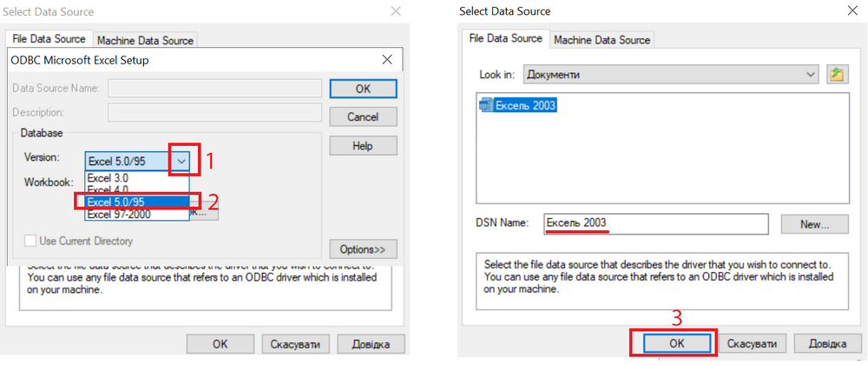Image resolution: width=868 pixels, height=365 pixels.
Task: Click Cancel in the ODBC Excel Setup dialog
Action: [363, 116]
